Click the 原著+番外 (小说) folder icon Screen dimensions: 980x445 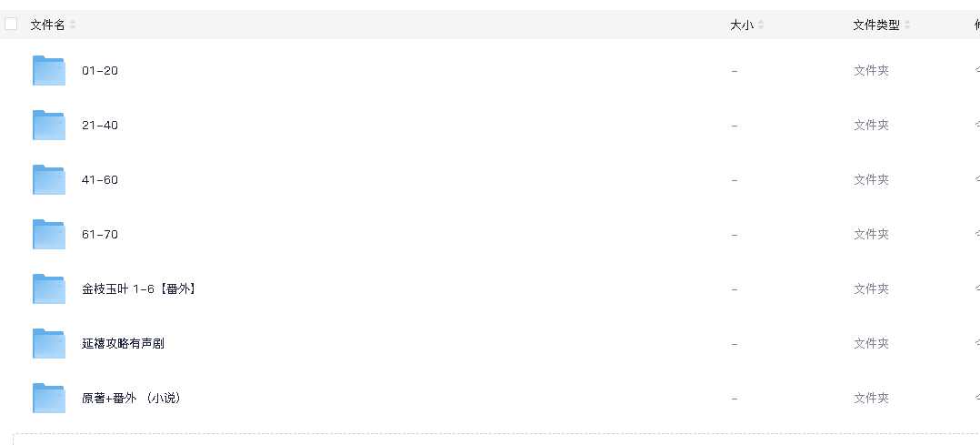(x=49, y=399)
